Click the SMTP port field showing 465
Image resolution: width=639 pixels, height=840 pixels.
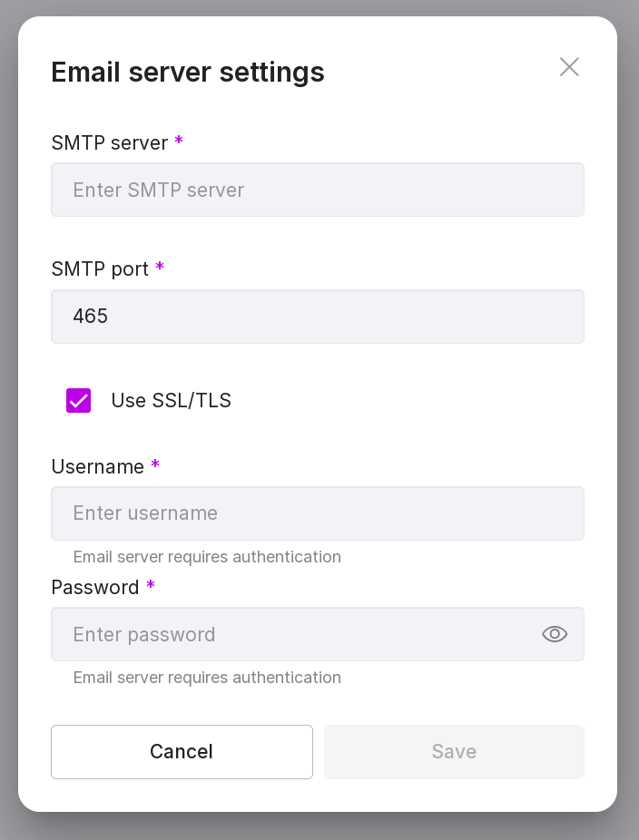coord(318,317)
